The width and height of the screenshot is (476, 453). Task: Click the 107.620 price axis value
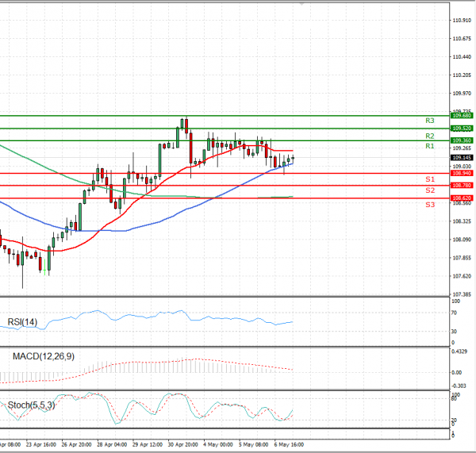click(x=462, y=276)
